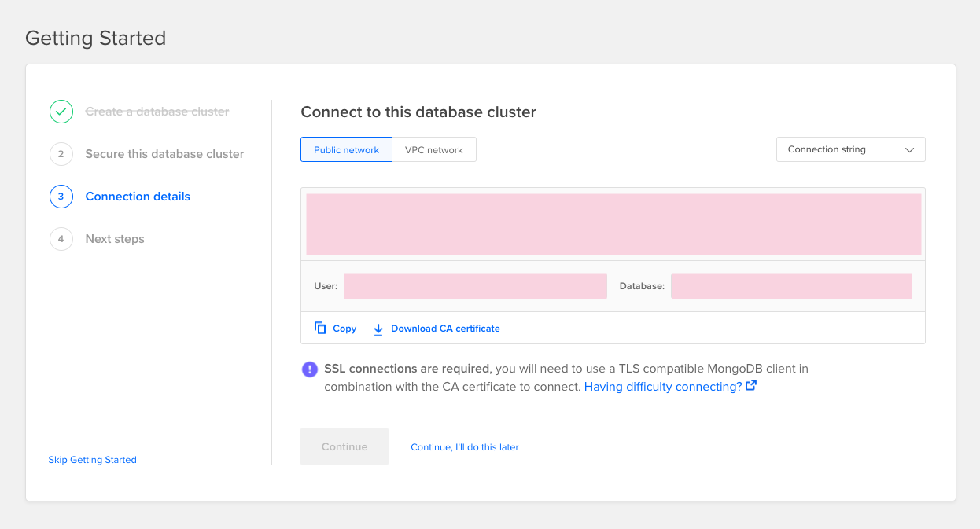Viewport: 980px width, 529px height.
Task: Click the external link icon
Action: pos(751,386)
